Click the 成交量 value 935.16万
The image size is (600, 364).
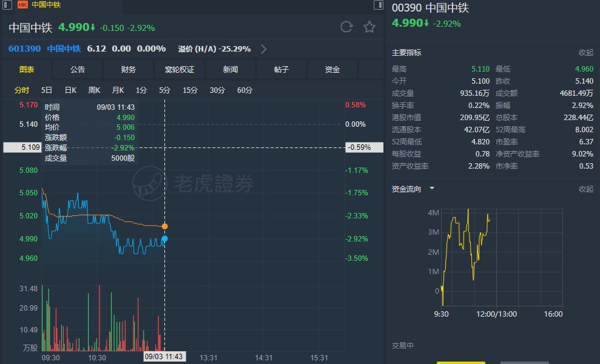coord(475,93)
